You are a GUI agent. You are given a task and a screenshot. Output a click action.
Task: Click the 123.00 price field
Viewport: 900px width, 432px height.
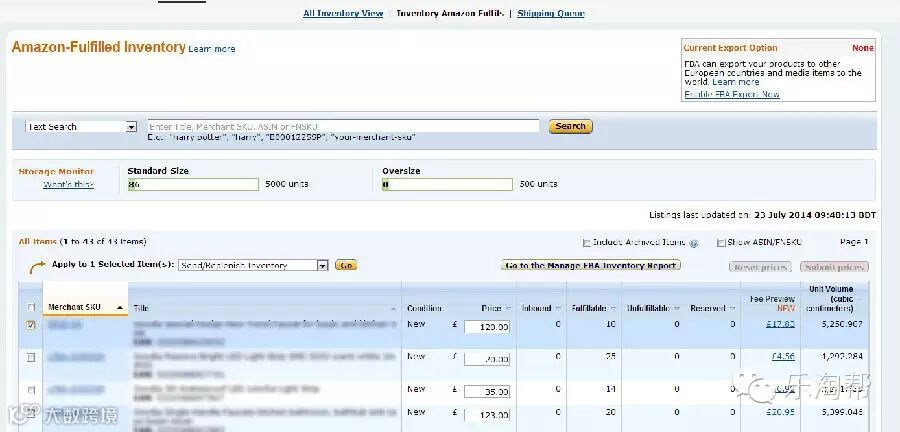click(487, 415)
